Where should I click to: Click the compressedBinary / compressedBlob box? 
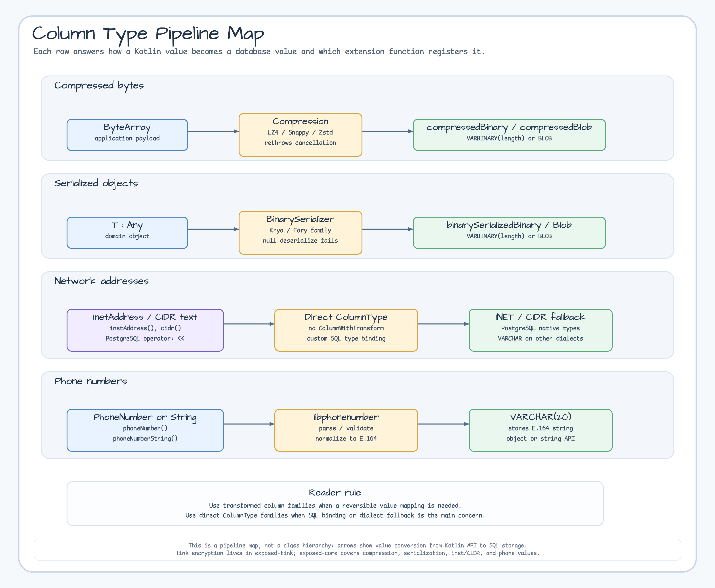(509, 135)
